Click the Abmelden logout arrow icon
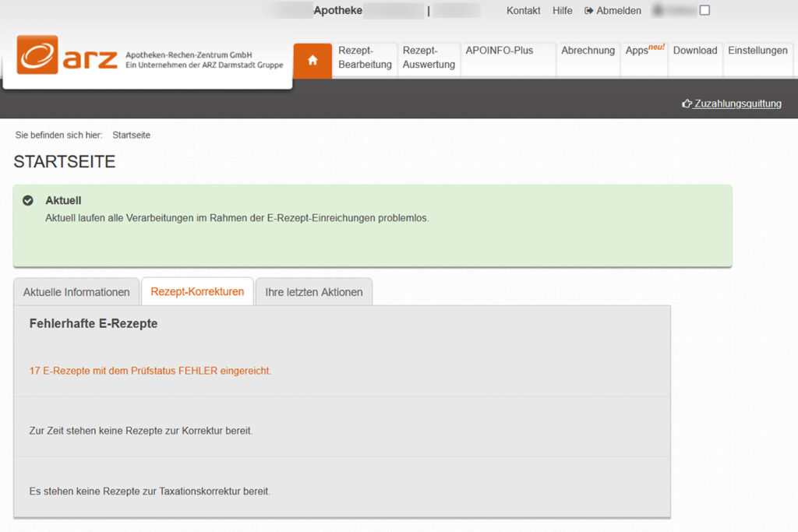Image resolution: width=798 pixels, height=532 pixels. (x=589, y=11)
